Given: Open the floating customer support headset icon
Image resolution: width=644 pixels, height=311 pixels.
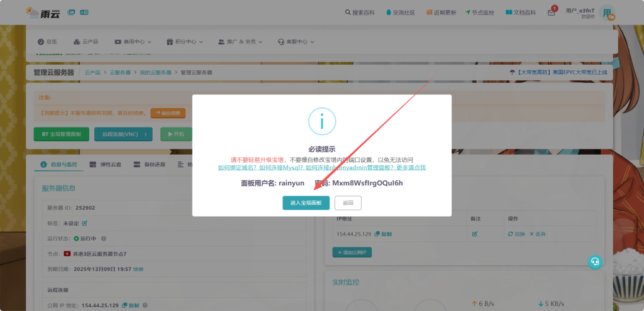Looking at the screenshot, I should (x=594, y=262).
